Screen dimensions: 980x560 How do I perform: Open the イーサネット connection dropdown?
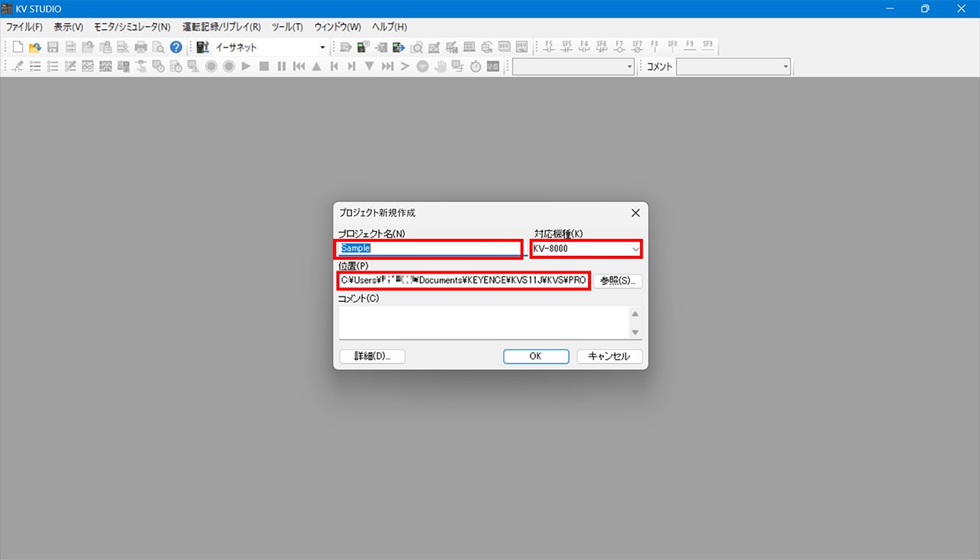point(322,47)
